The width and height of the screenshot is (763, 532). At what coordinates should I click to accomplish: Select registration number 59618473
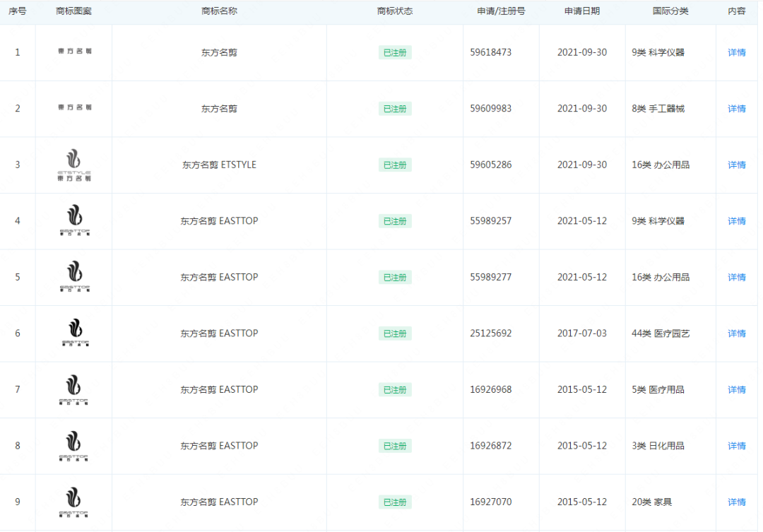[490, 52]
